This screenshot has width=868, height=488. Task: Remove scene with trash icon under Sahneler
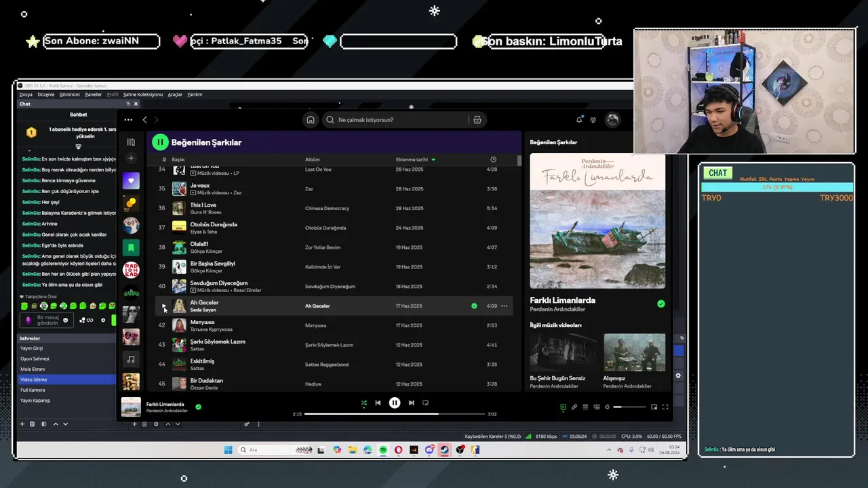click(x=32, y=424)
